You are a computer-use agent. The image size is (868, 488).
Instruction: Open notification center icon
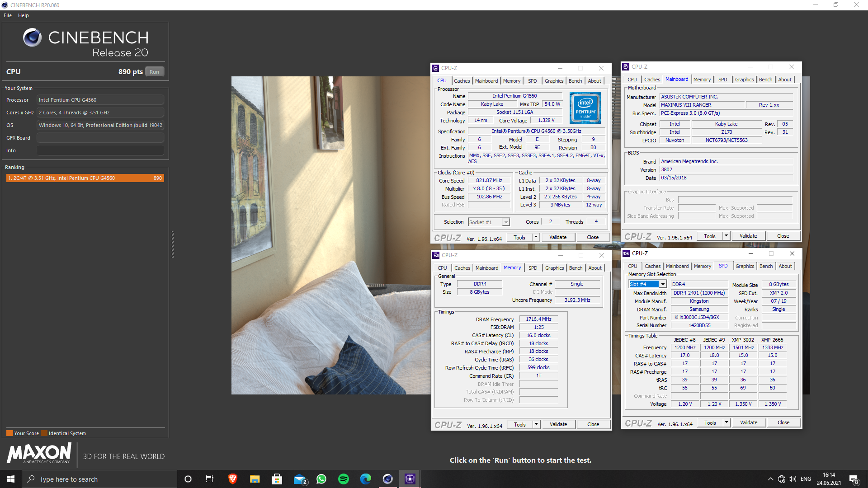point(854,479)
